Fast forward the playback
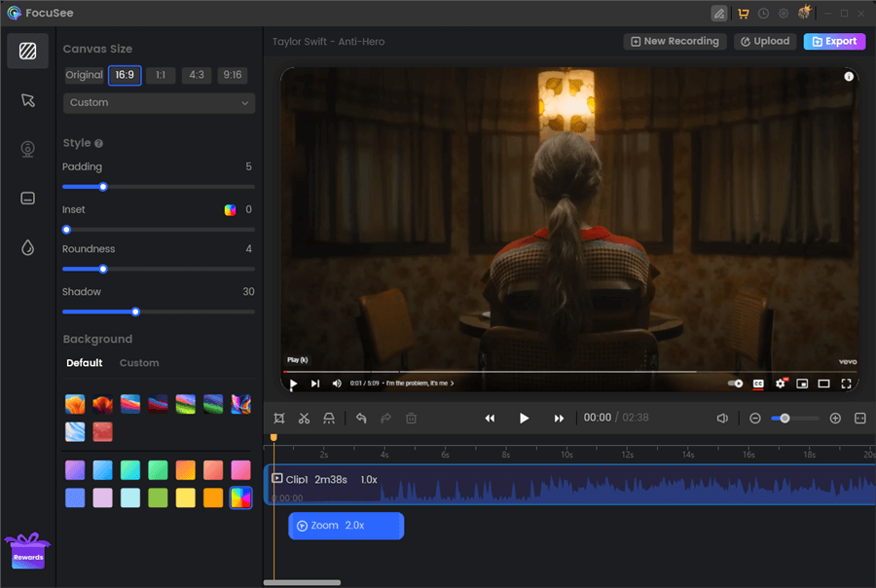The height and width of the screenshot is (588, 876). (x=559, y=418)
